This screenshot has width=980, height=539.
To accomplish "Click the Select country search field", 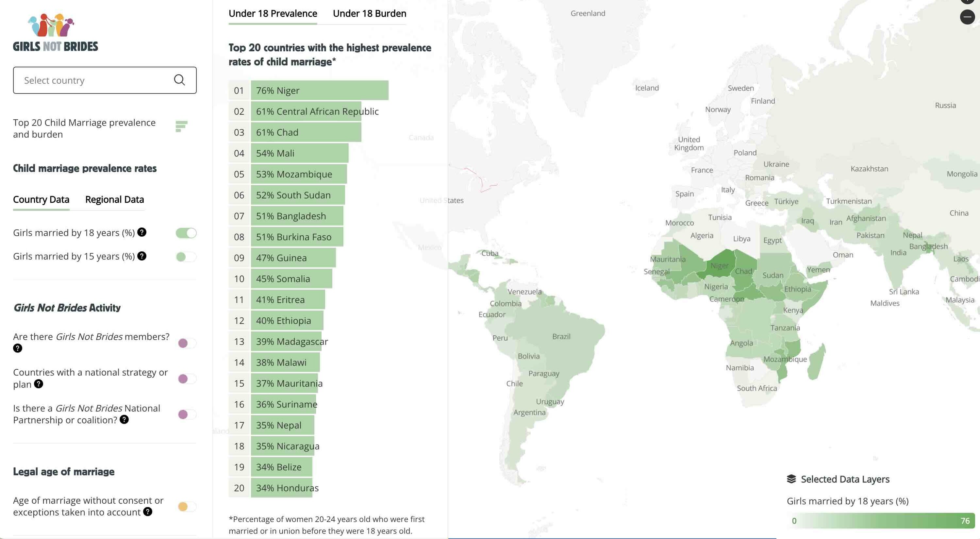I will tap(105, 80).
